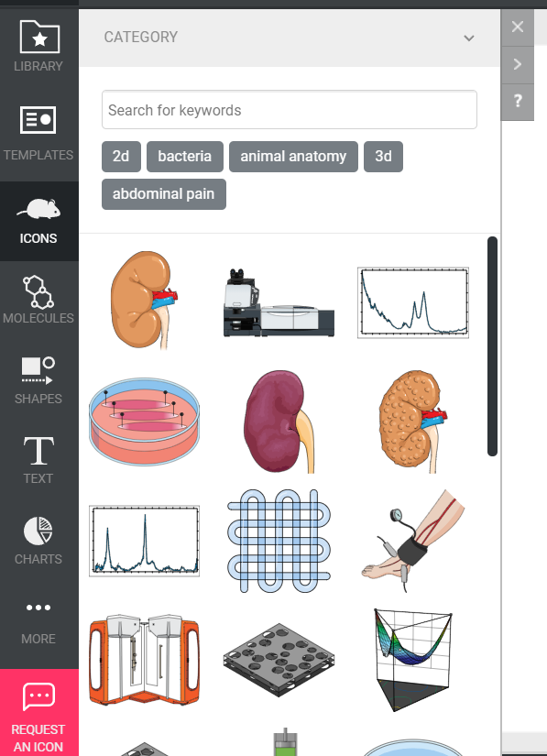Image resolution: width=547 pixels, height=756 pixels.
Task: Select the Molecules sidebar tool
Action: tap(39, 300)
